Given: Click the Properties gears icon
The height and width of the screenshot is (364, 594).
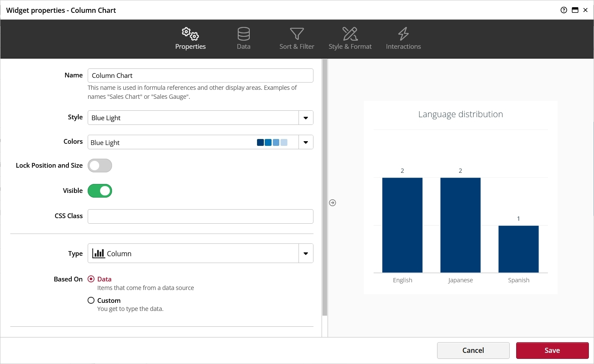Looking at the screenshot, I should point(190,34).
